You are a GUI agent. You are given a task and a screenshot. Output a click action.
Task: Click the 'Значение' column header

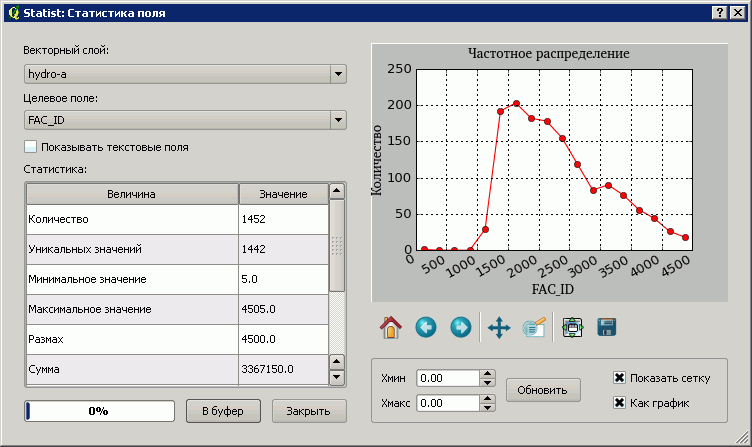coord(283,194)
